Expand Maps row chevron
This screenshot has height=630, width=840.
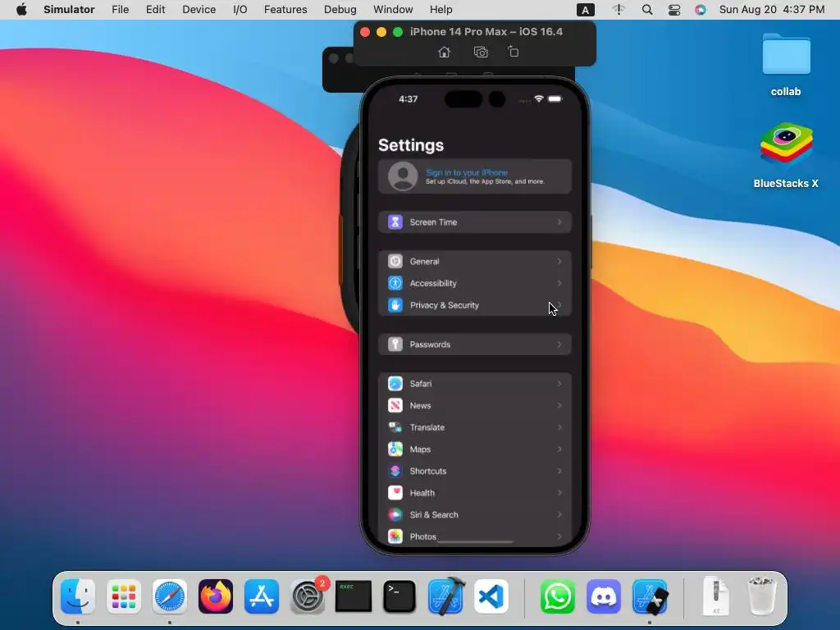click(559, 450)
